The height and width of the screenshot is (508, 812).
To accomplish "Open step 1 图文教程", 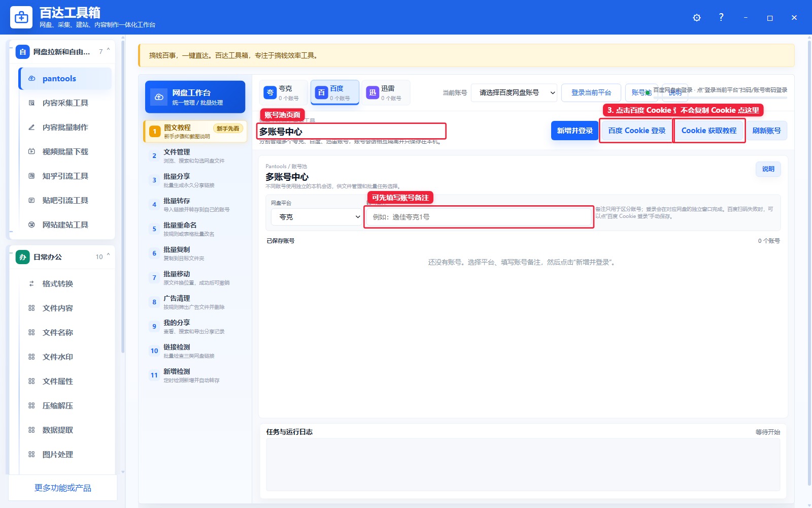I will 195,132.
